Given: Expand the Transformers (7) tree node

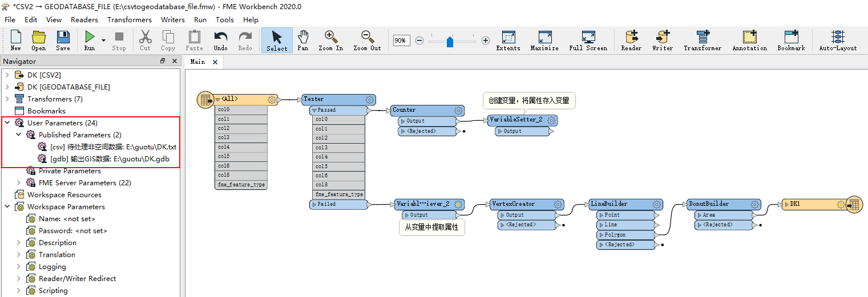Looking at the screenshot, I should pos(7,99).
